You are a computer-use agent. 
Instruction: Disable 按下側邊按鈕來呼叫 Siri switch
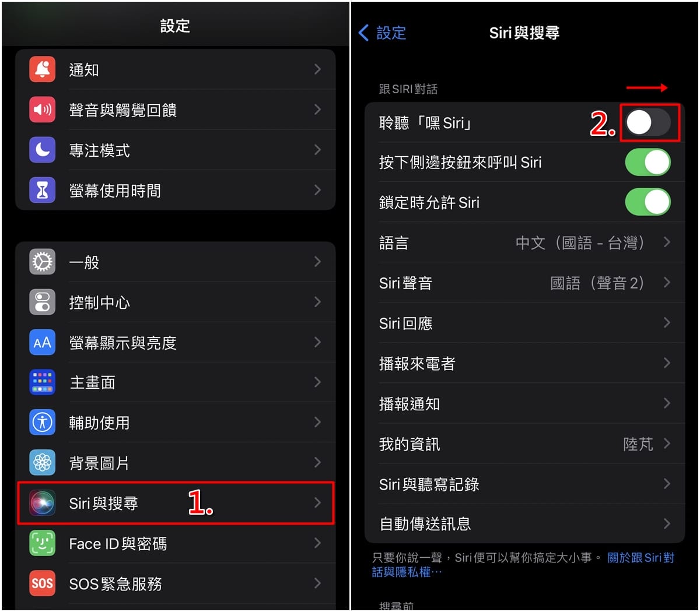647,162
